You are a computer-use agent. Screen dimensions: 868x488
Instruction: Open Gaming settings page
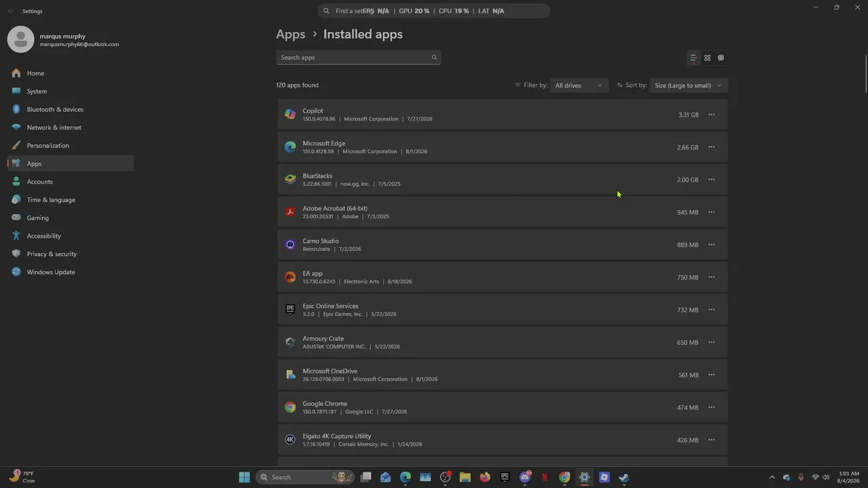click(x=71, y=218)
